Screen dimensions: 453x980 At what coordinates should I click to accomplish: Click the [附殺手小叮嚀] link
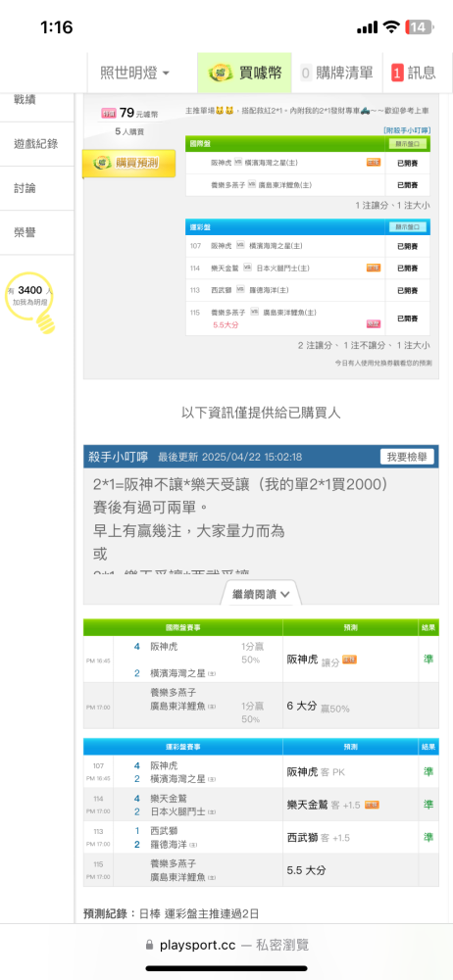(x=407, y=130)
